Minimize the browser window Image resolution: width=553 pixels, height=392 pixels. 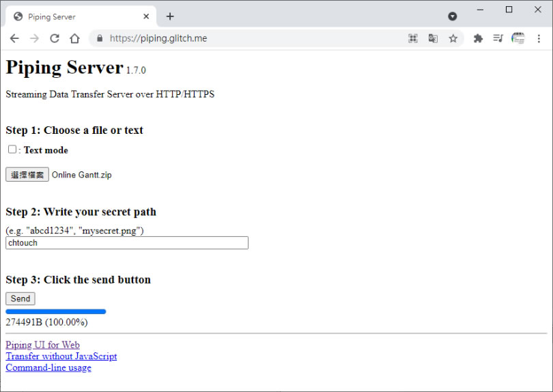(480, 10)
